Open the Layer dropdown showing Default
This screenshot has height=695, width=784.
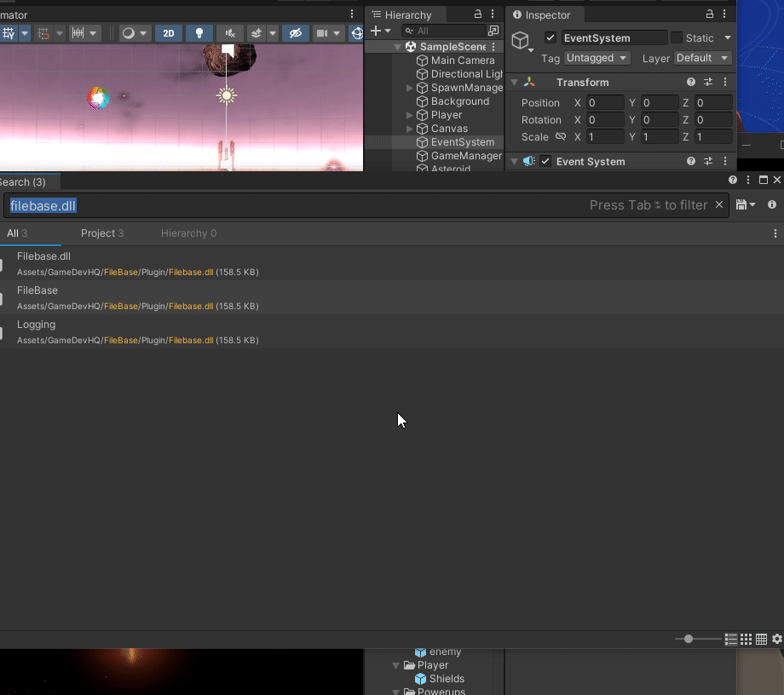(x=702, y=58)
